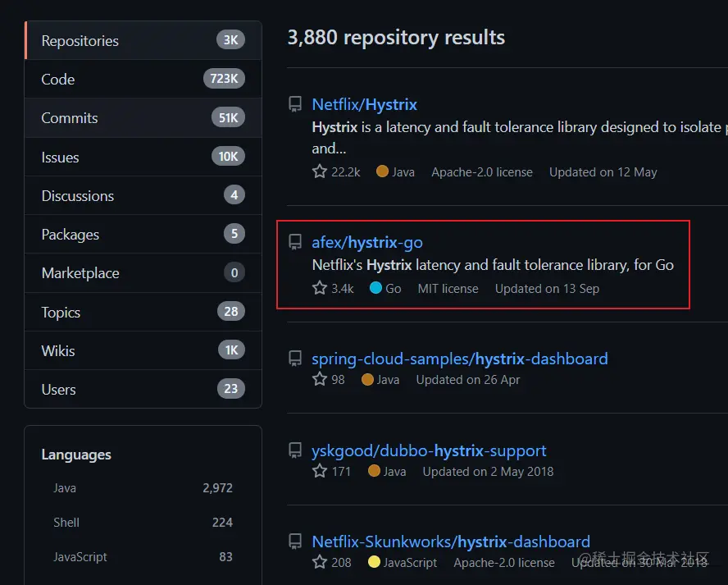
Task: Click the star icon with 208 stars
Action: [320, 562]
